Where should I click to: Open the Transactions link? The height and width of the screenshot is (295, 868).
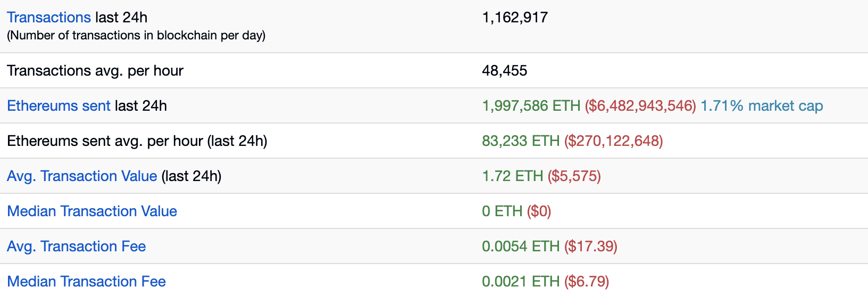49,18
